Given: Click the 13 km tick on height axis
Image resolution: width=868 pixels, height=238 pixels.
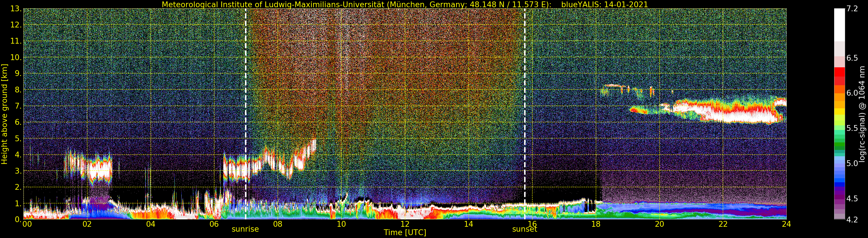Looking at the screenshot, I should pos(16,9).
